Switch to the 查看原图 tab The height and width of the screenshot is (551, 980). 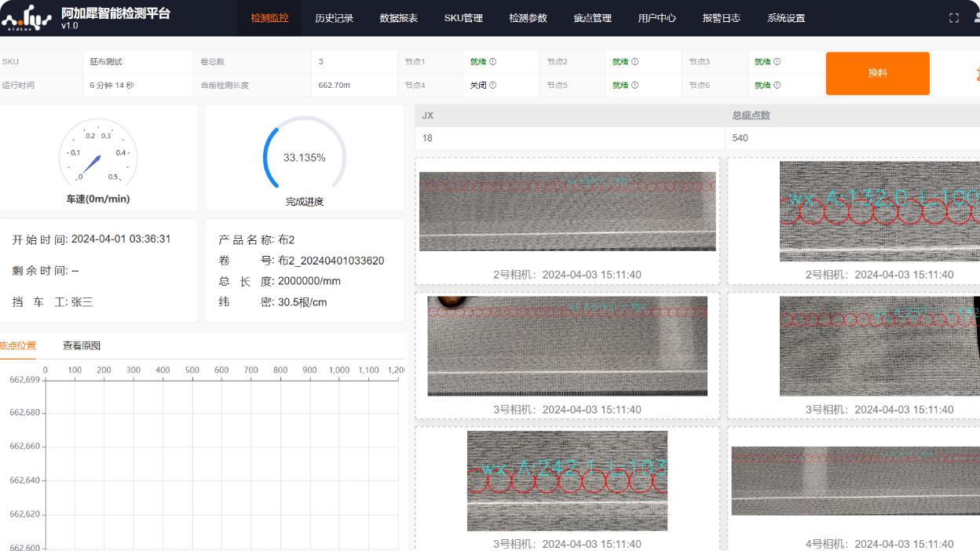(82, 345)
